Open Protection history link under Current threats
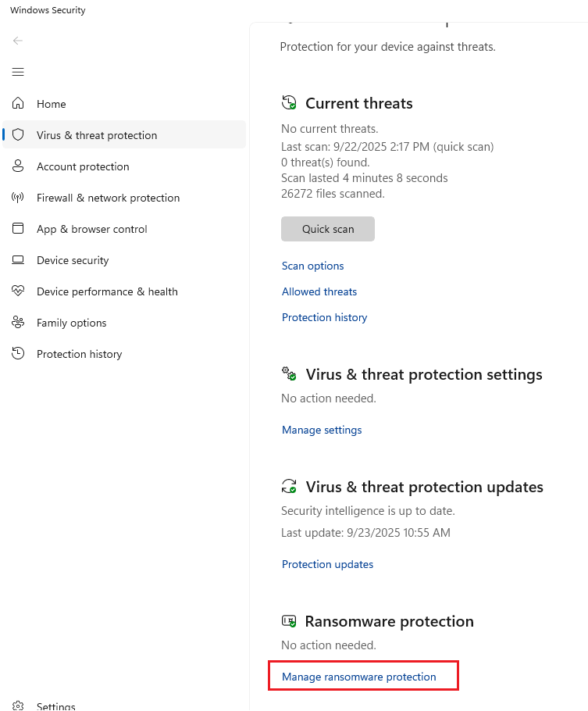Image resolution: width=588 pixels, height=711 pixels. coord(324,317)
